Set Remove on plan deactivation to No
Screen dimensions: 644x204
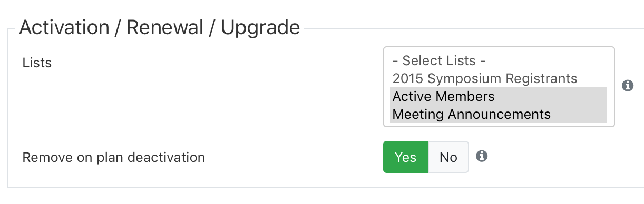[448, 157]
